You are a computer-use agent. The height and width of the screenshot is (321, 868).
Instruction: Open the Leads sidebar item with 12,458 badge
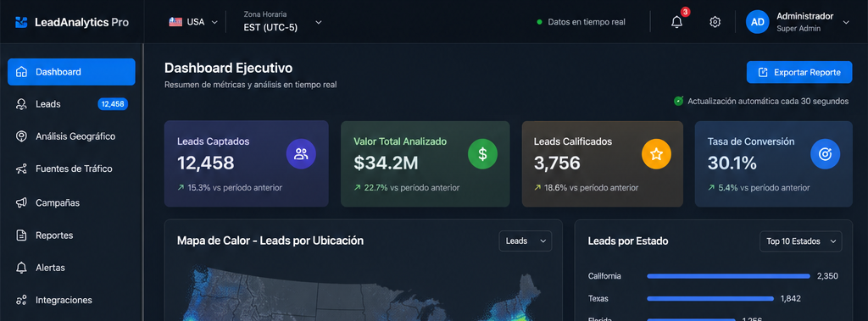[x=71, y=104]
